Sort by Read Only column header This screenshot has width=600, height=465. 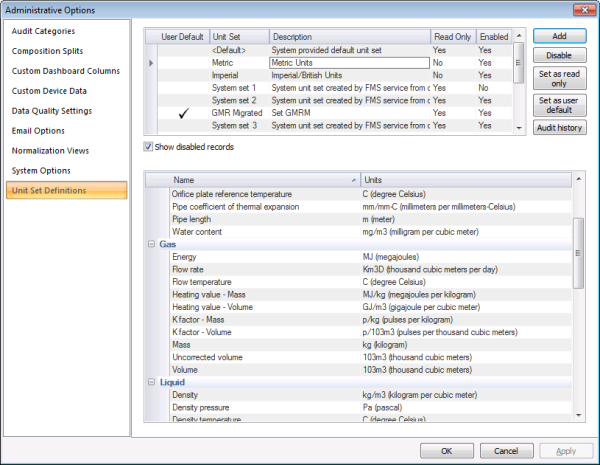click(x=453, y=37)
